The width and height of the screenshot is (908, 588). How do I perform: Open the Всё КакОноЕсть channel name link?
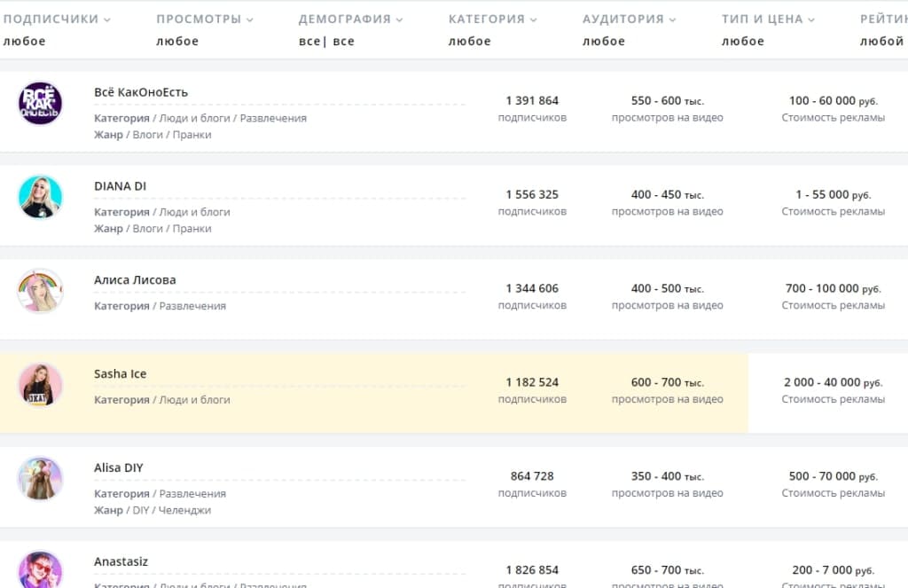click(141, 92)
